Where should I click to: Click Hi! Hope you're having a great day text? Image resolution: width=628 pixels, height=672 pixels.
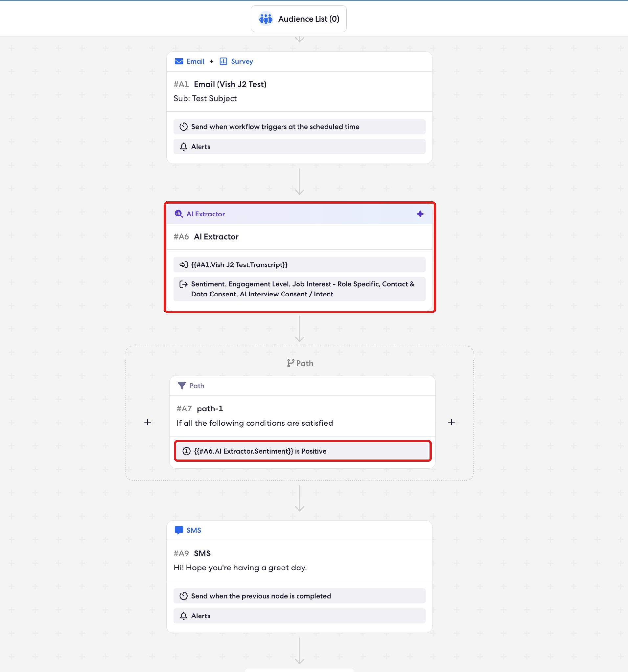pos(240,568)
